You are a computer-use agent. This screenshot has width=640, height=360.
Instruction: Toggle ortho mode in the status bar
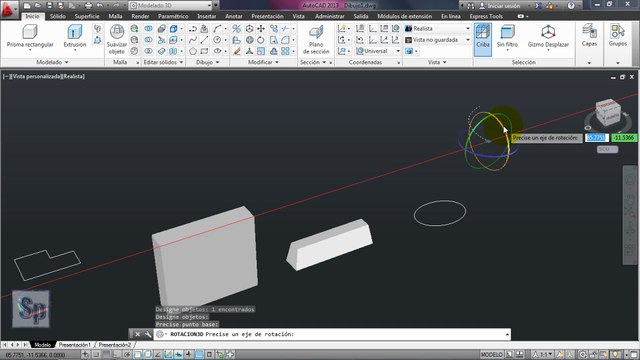click(117, 355)
